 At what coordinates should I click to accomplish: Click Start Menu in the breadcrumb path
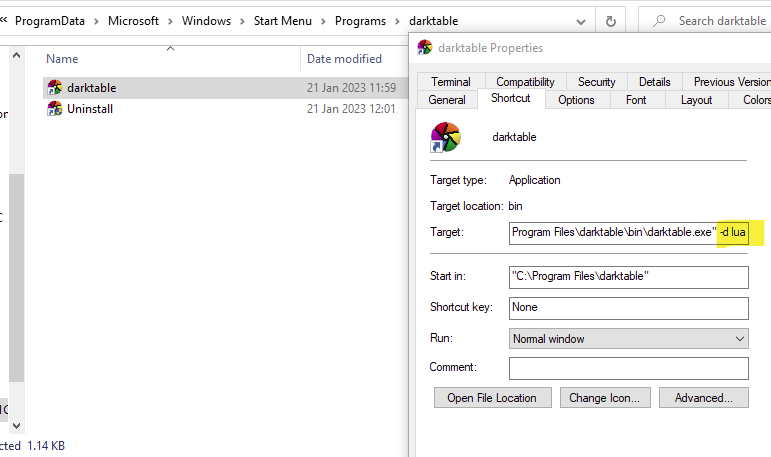point(283,21)
